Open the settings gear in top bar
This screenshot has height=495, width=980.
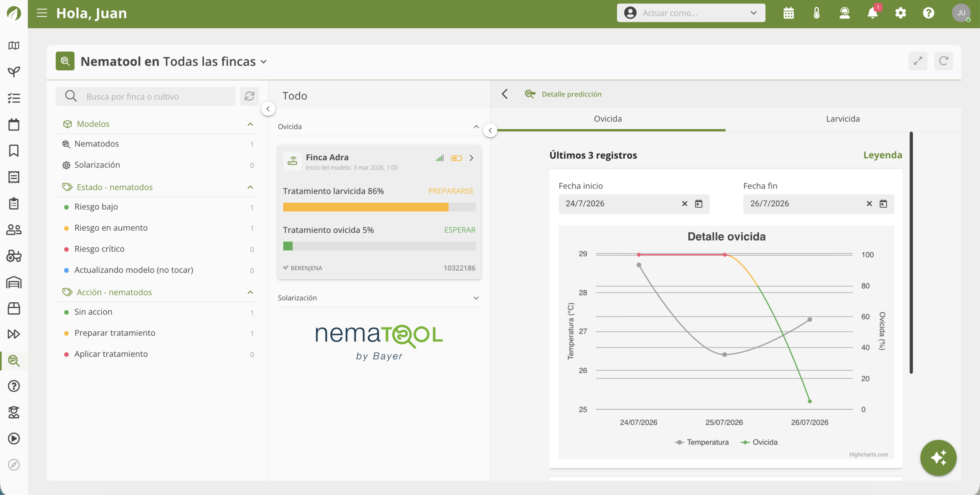tap(900, 13)
